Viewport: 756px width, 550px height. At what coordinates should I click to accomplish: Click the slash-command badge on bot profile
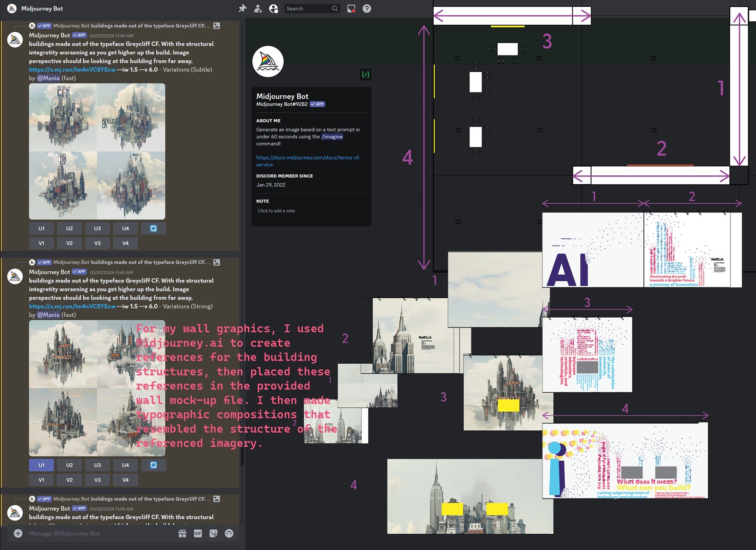point(365,74)
